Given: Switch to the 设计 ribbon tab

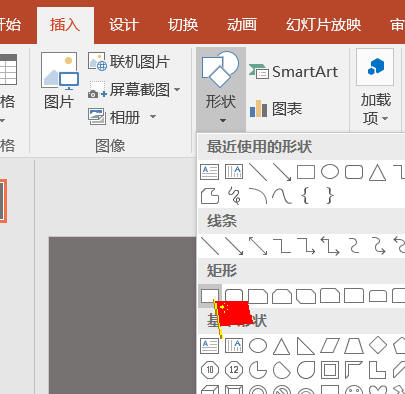Looking at the screenshot, I should (x=123, y=25).
